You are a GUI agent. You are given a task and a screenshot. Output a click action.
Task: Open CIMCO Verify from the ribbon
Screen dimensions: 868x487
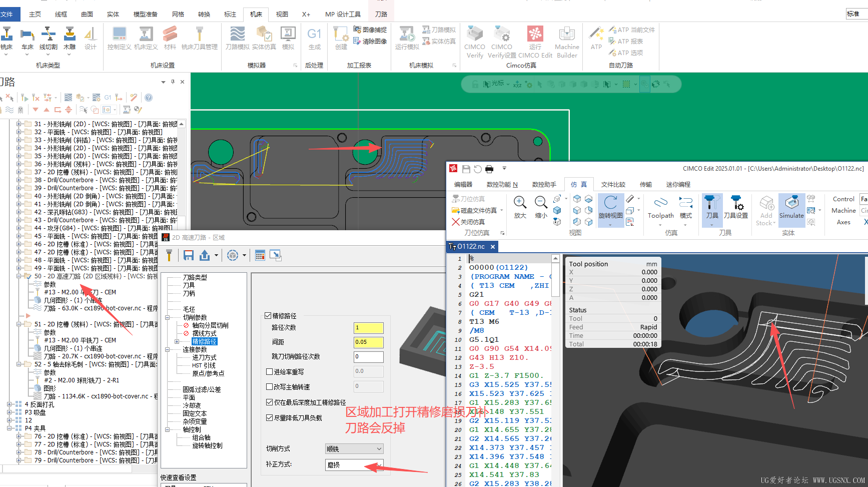point(475,43)
